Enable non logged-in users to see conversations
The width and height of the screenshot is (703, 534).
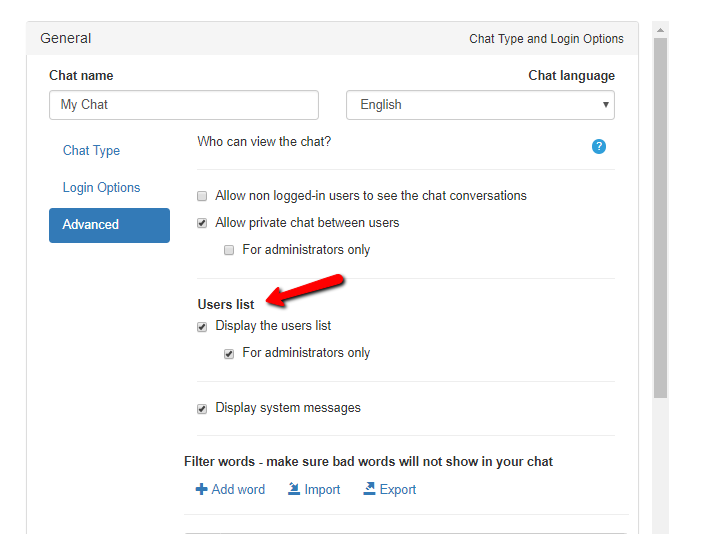pyautogui.click(x=202, y=196)
